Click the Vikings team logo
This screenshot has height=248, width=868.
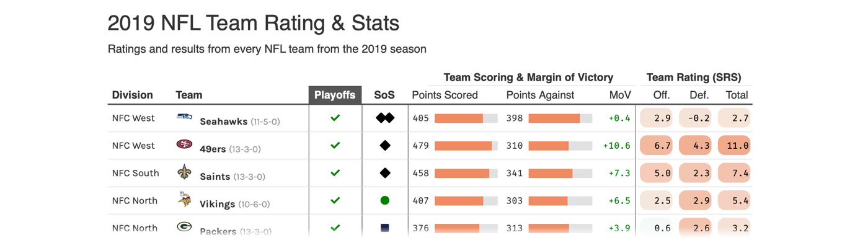coord(184,199)
